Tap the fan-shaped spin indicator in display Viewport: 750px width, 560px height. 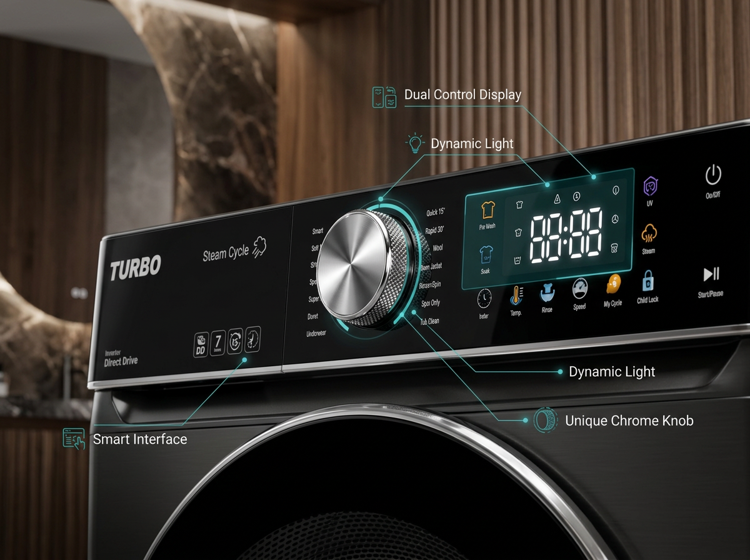(615, 219)
